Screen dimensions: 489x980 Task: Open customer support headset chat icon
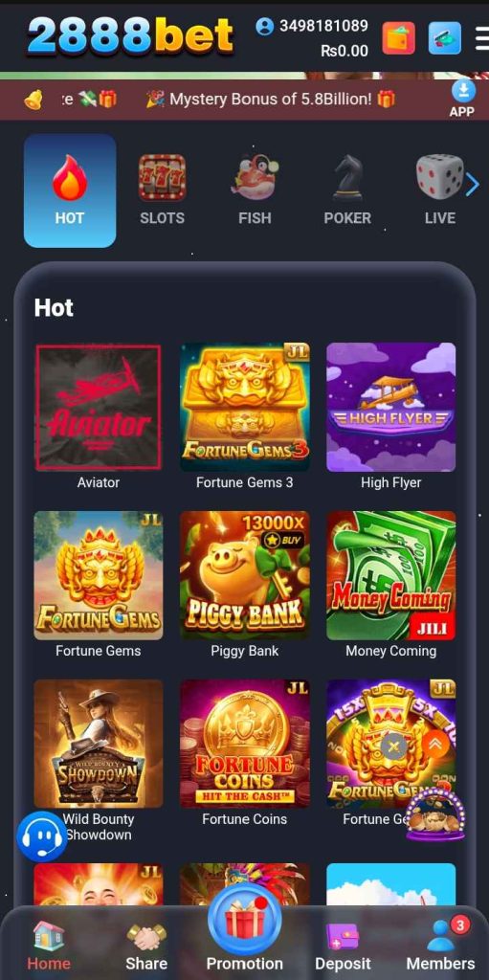41,836
